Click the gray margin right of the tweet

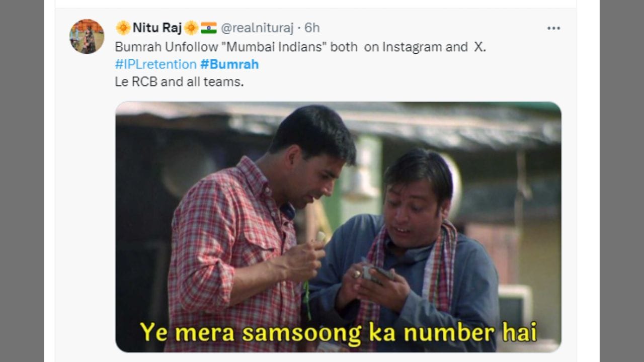(x=622, y=181)
